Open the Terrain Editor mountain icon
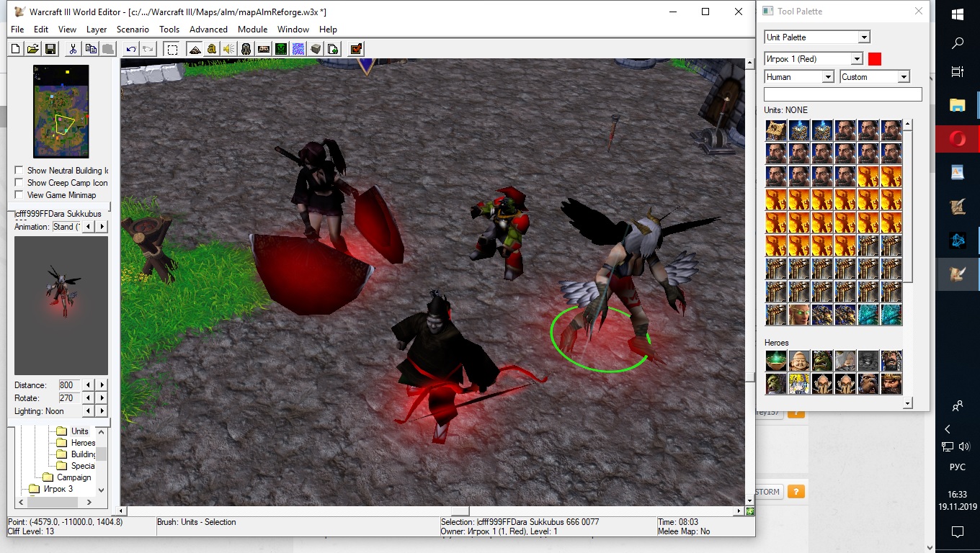980x553 pixels. [195, 49]
